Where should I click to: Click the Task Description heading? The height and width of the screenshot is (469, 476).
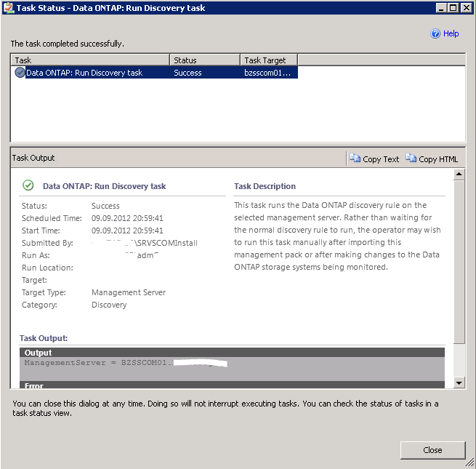265,186
